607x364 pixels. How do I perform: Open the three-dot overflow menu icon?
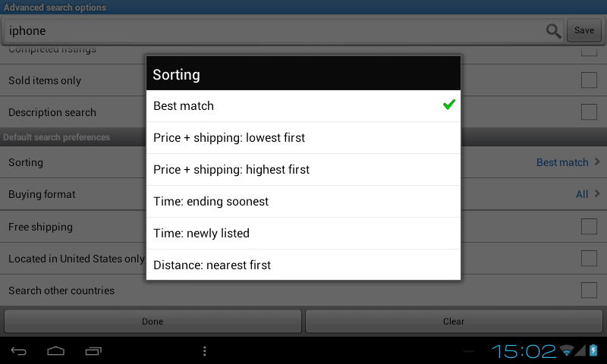(205, 351)
